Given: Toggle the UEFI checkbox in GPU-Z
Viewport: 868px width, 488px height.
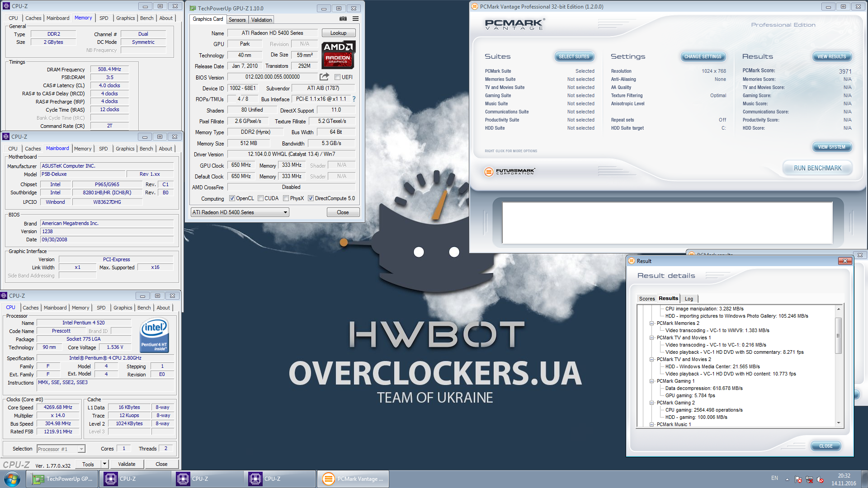Looking at the screenshot, I should point(337,77).
